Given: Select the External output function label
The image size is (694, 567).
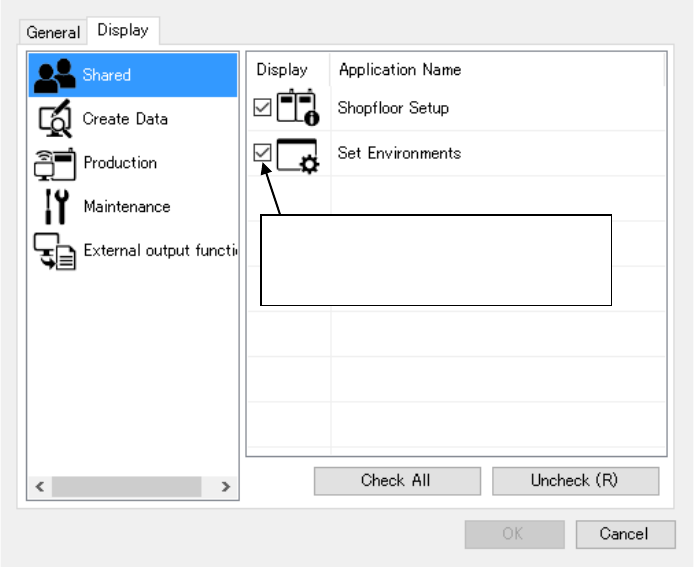Looking at the screenshot, I should pyautogui.click(x=160, y=251).
